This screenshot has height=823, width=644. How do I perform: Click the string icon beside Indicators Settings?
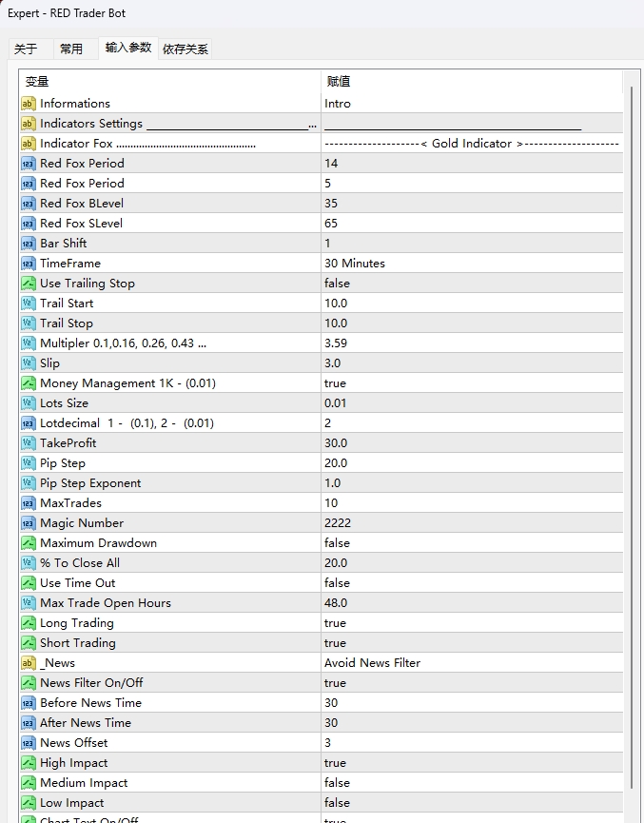pos(28,124)
